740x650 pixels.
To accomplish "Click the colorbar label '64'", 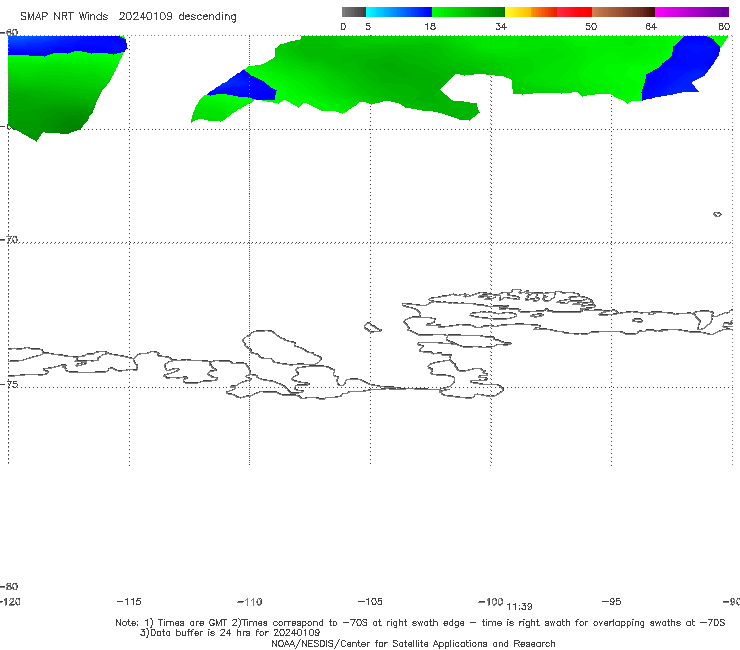I will [651, 26].
